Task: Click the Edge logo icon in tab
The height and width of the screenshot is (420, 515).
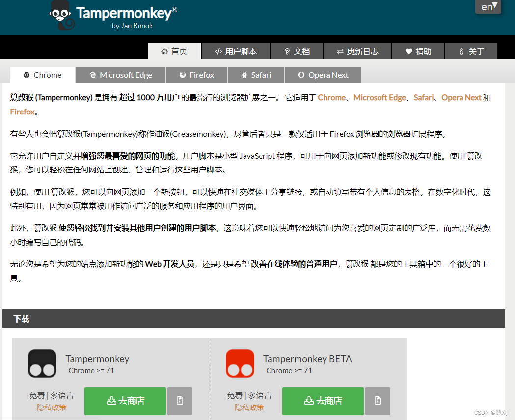Action: tap(93, 75)
